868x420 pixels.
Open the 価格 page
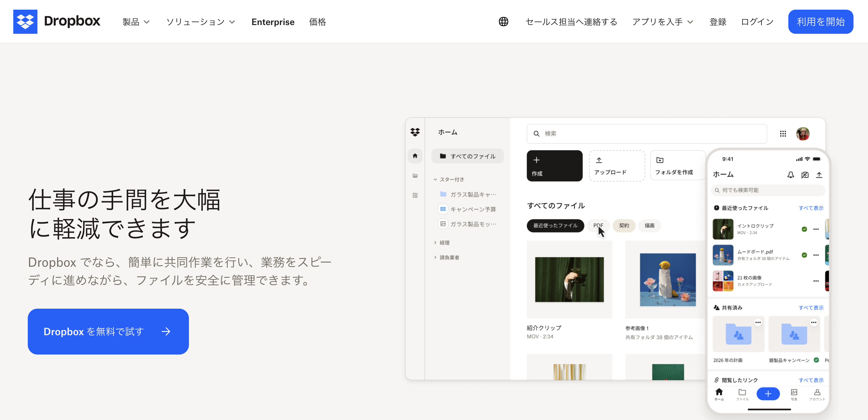[317, 22]
